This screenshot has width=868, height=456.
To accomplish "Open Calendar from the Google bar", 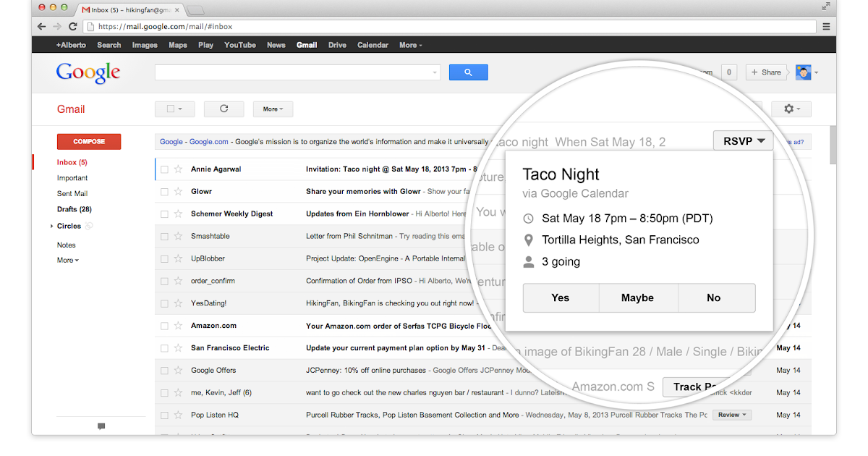I will point(373,45).
